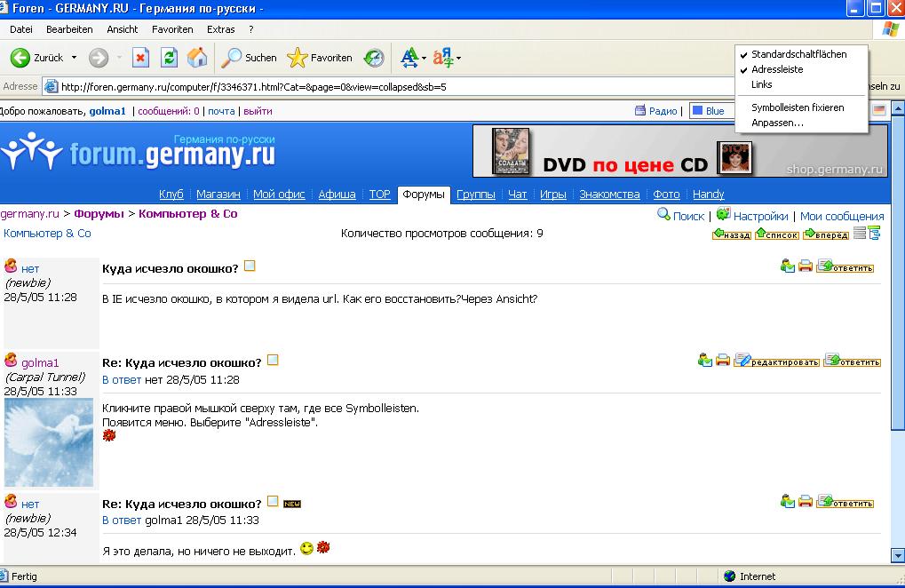
Task: Open the Favoriten menu in the menu bar
Action: [x=172, y=29]
